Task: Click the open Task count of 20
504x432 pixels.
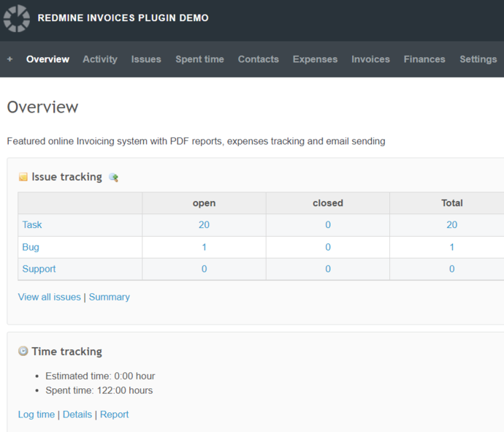Action: click(x=204, y=225)
